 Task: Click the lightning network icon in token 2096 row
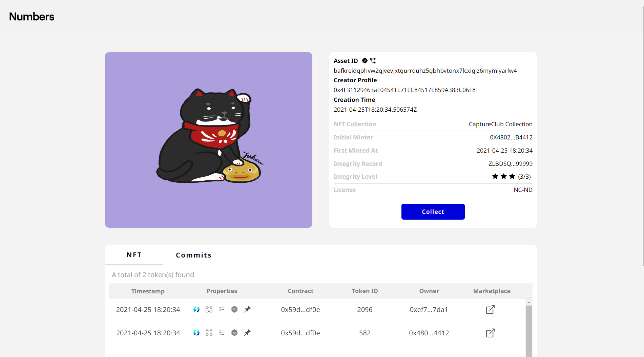tap(196, 309)
